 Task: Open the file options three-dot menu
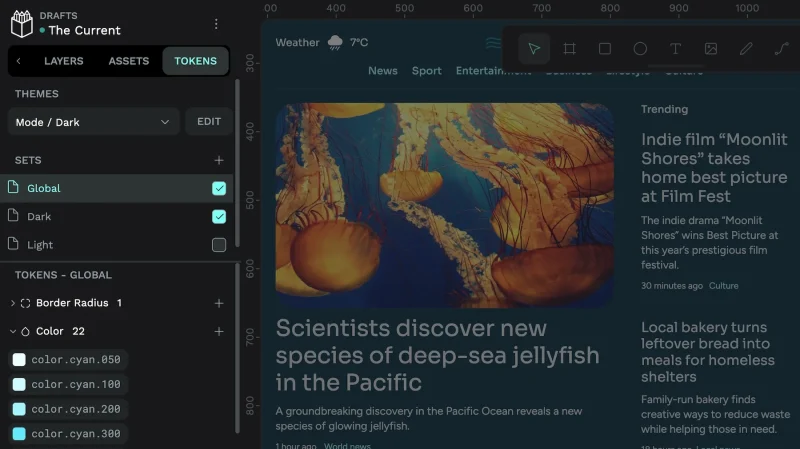coord(216,24)
